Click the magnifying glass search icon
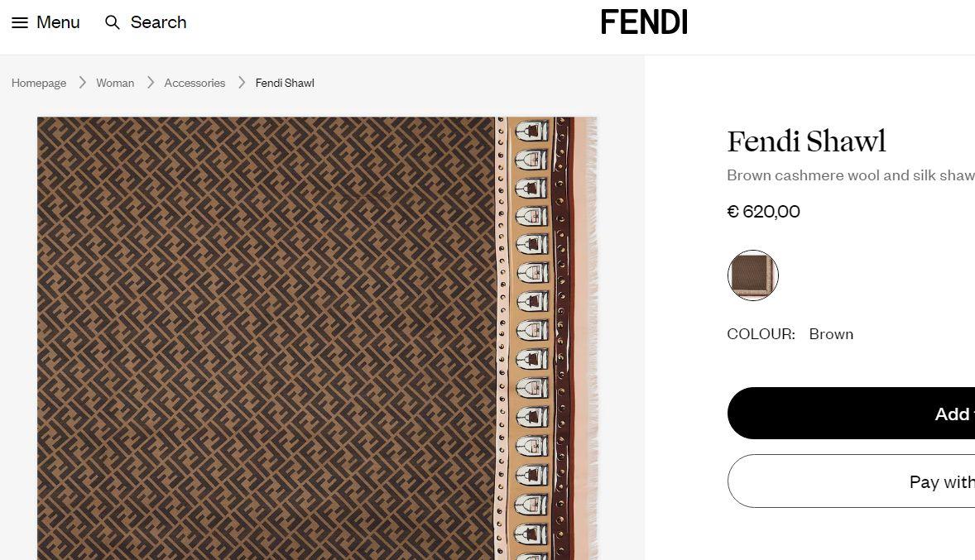The height and width of the screenshot is (560, 975). point(113,22)
